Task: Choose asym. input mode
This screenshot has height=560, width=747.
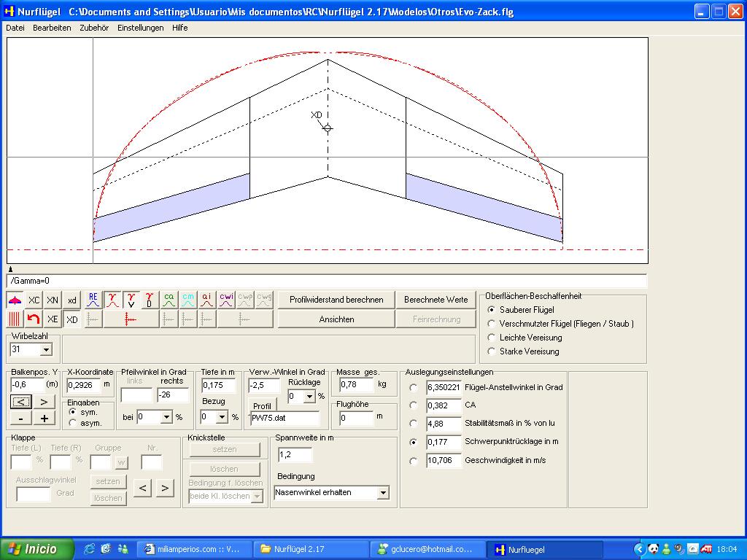Action: tap(73, 423)
